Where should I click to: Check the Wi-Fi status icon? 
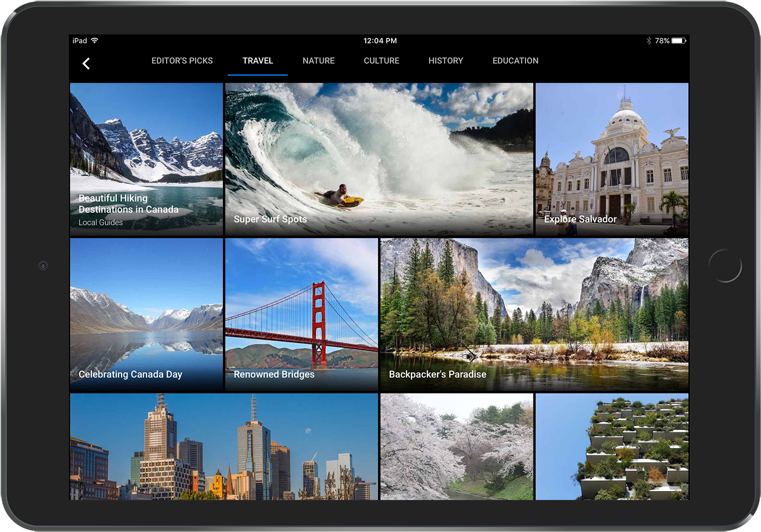click(x=95, y=40)
